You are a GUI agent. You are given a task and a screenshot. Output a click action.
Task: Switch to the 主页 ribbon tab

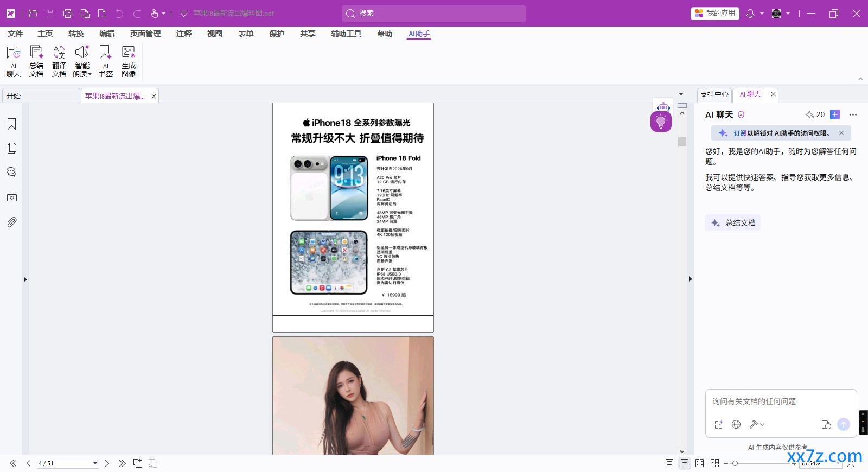click(45, 34)
